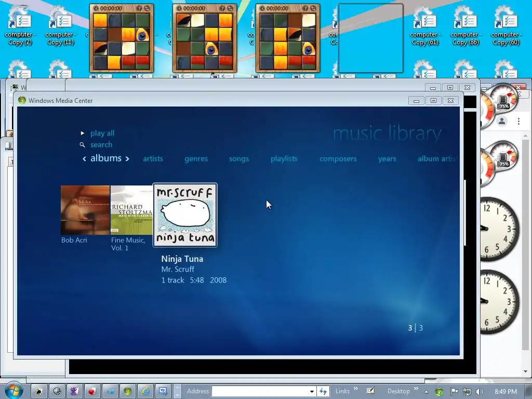
Task: Click the purple character taskbar icon
Action: 74,391
